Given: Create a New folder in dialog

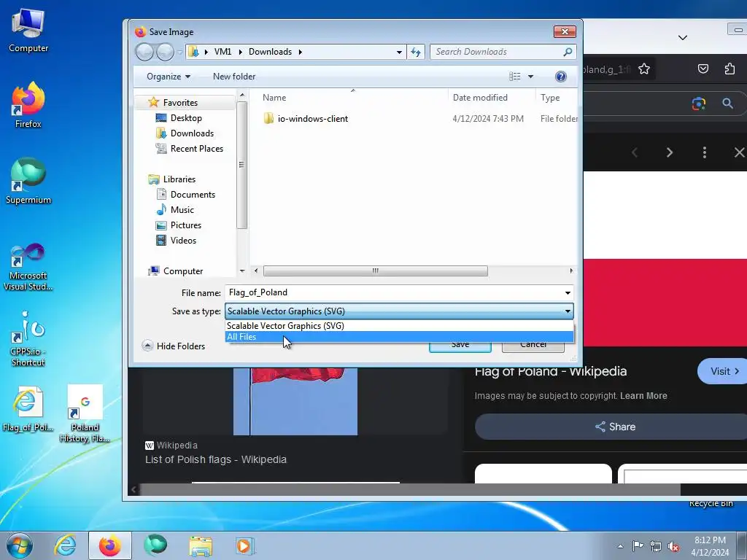Looking at the screenshot, I should 234,76.
